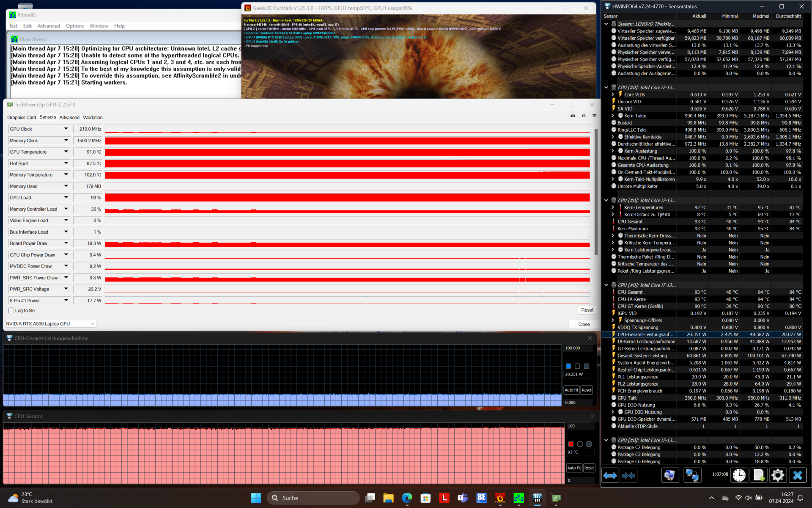Click the GPU-Z screenshot camera icon
Viewport: 812px width, 508px height.
(x=573, y=116)
